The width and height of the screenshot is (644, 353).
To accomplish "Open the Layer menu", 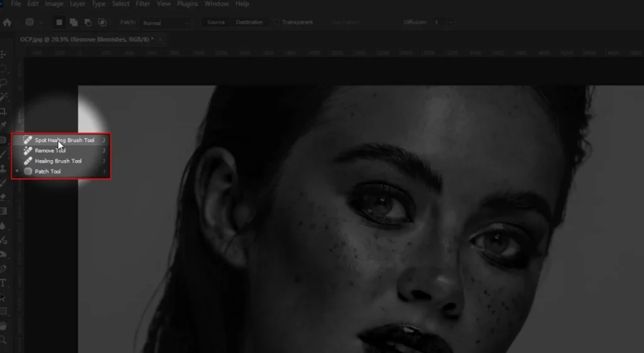I will [x=77, y=4].
